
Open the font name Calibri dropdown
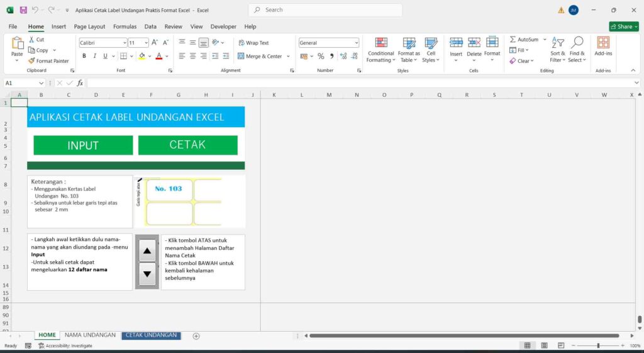point(125,43)
